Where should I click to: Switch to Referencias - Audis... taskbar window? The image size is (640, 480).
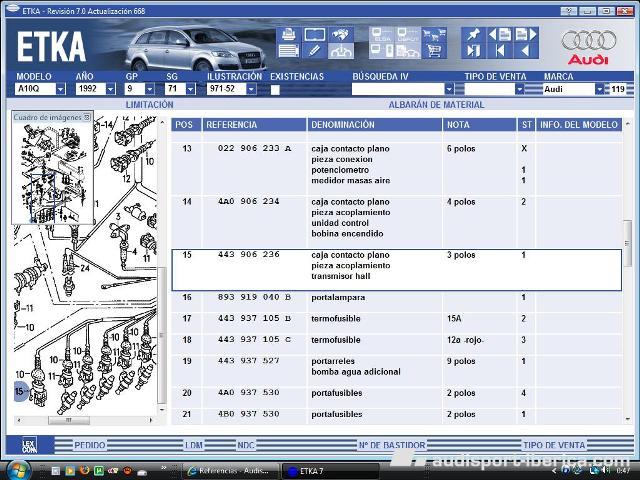tap(231, 471)
